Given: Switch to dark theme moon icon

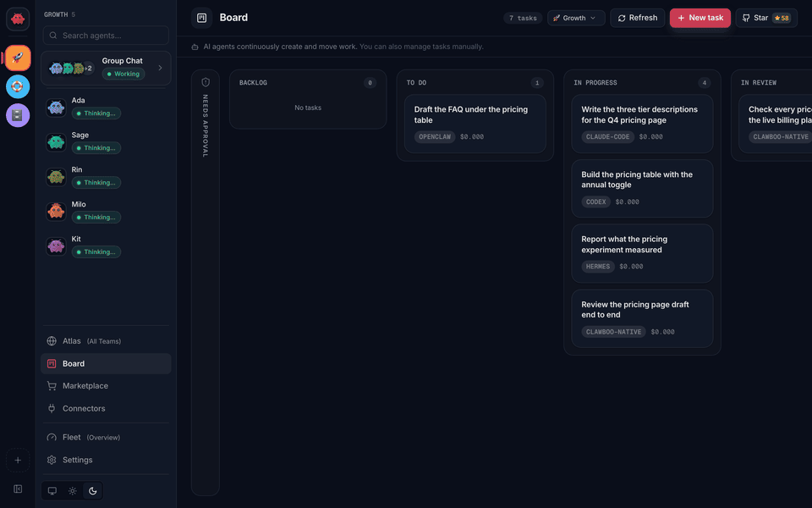Looking at the screenshot, I should pos(93,491).
